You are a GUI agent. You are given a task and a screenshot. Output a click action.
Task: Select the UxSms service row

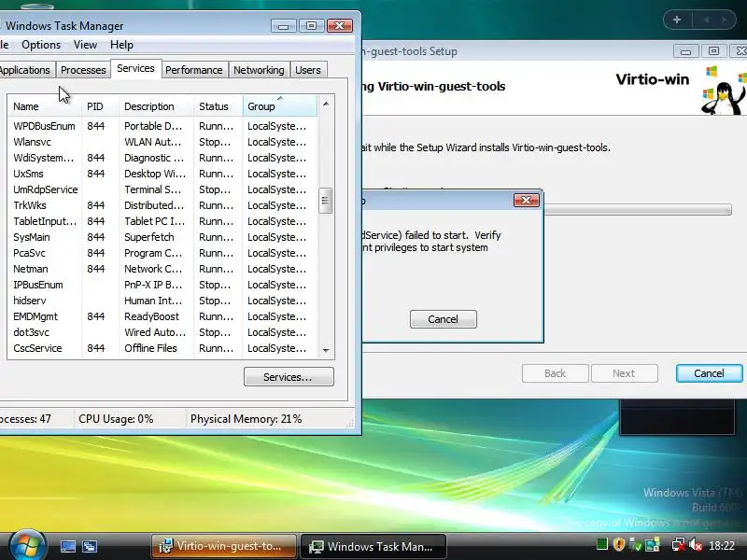point(162,174)
